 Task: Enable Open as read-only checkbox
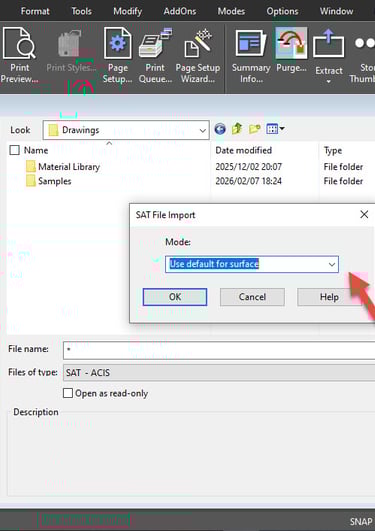[x=68, y=393]
